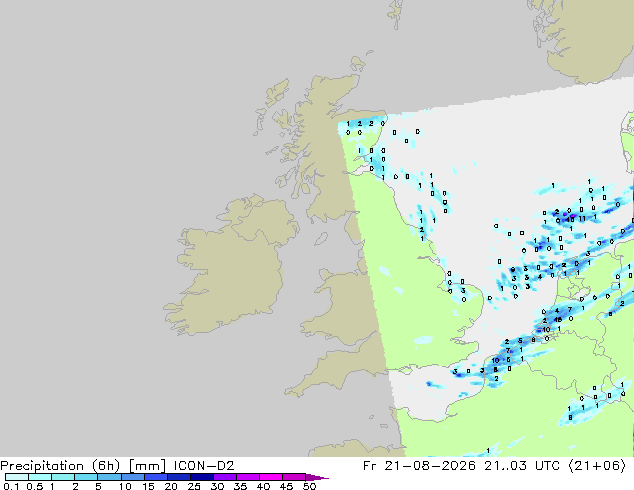Click the "45" legend value

pyautogui.click(x=286, y=486)
